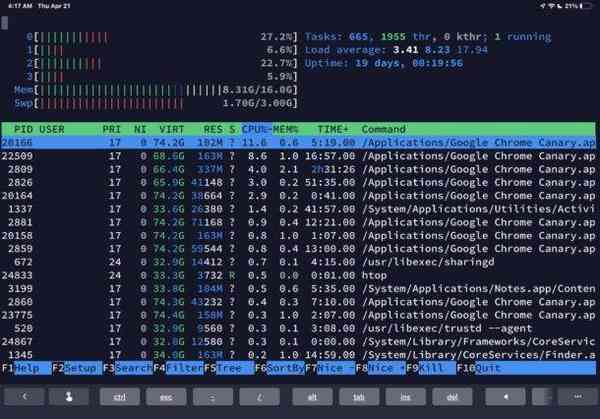The height and width of the screenshot is (419, 600).
Task: Select process row with PID 23775
Action: pyautogui.click(x=298, y=315)
